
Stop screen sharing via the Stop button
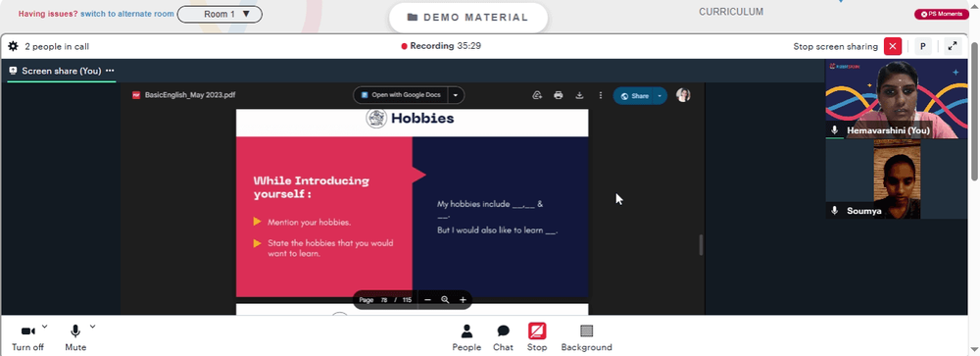pos(537,337)
